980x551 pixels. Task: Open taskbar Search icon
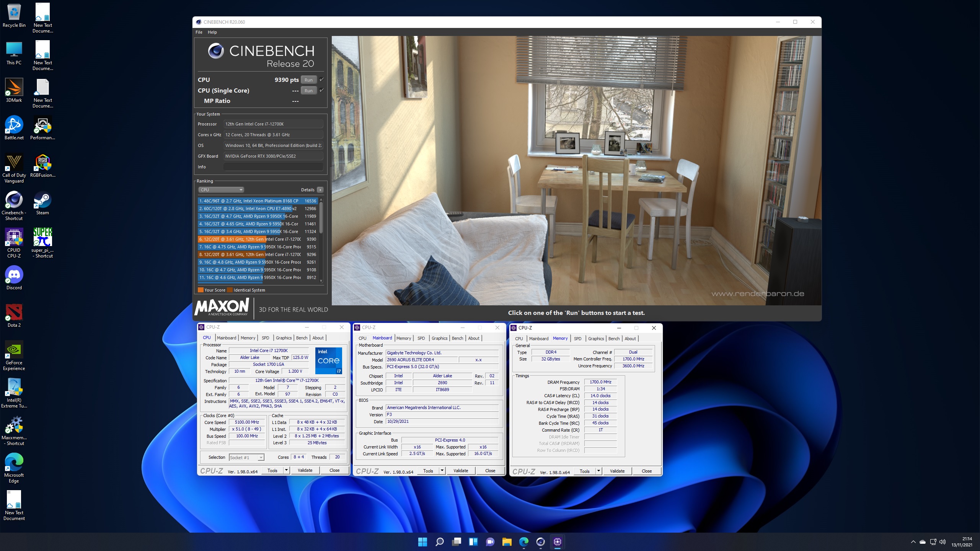(439, 542)
